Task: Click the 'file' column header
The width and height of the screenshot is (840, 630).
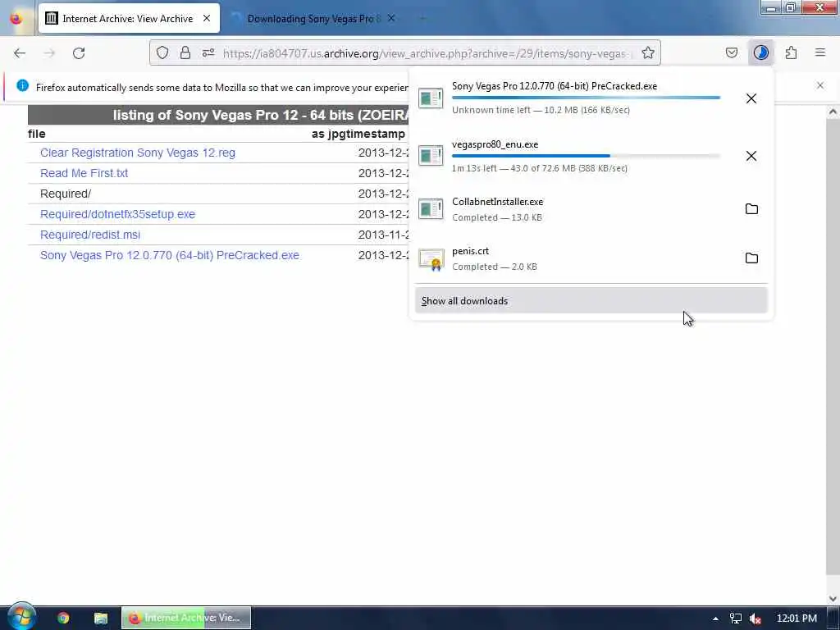Action: (x=36, y=134)
